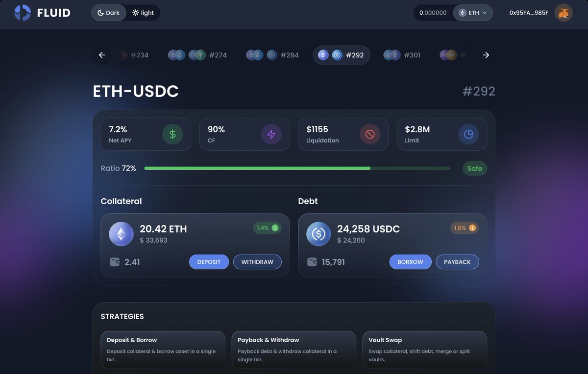
Task: Click the 0.000000 balance value
Action: click(433, 13)
